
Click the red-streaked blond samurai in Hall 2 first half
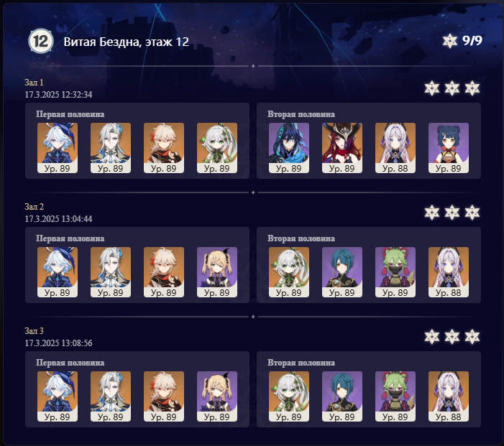coord(164,272)
